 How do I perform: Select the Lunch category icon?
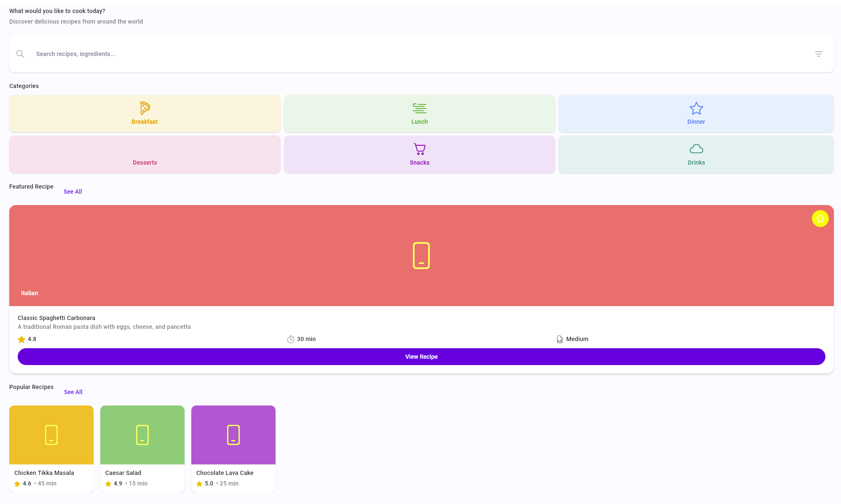(x=419, y=108)
